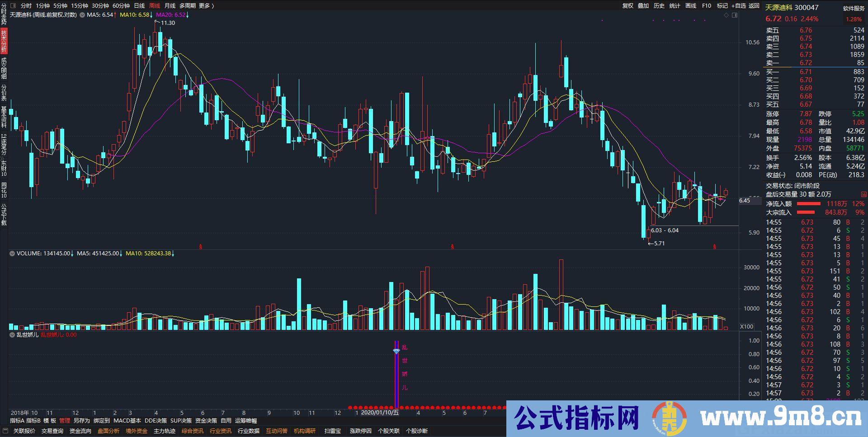This screenshot has width=868, height=437.
Task: Open the 软件服务 menu
Action: pyautogui.click(x=854, y=8)
